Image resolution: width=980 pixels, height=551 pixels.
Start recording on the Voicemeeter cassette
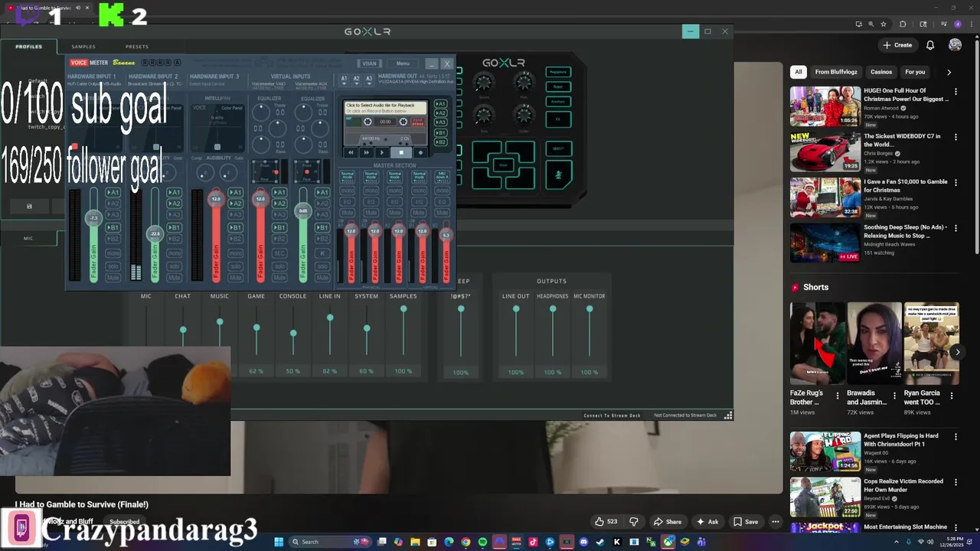coord(420,152)
